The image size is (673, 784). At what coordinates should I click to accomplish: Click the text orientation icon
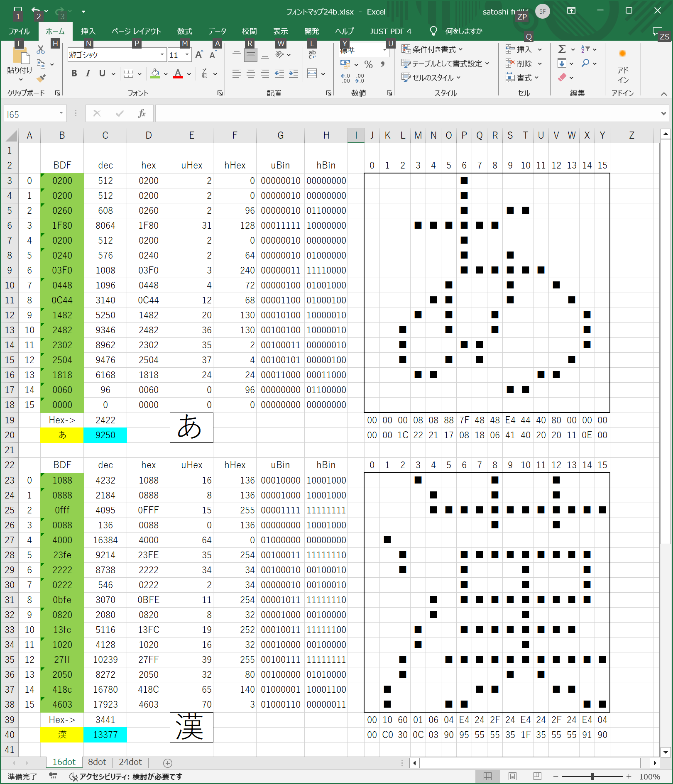pos(280,54)
